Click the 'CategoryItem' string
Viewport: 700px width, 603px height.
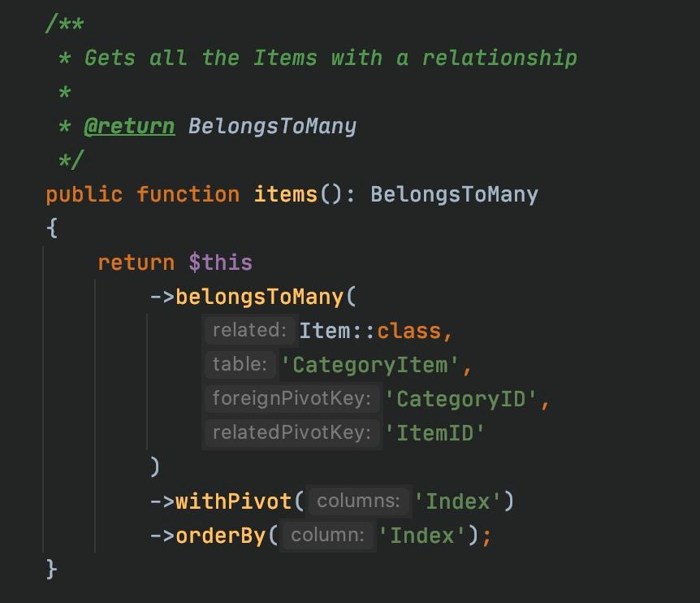coord(369,365)
